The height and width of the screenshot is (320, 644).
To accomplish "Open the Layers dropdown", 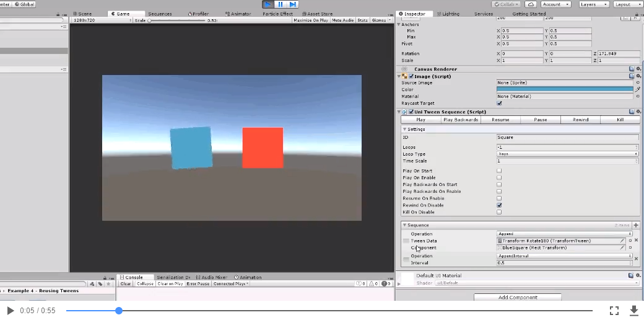I will click(594, 4).
